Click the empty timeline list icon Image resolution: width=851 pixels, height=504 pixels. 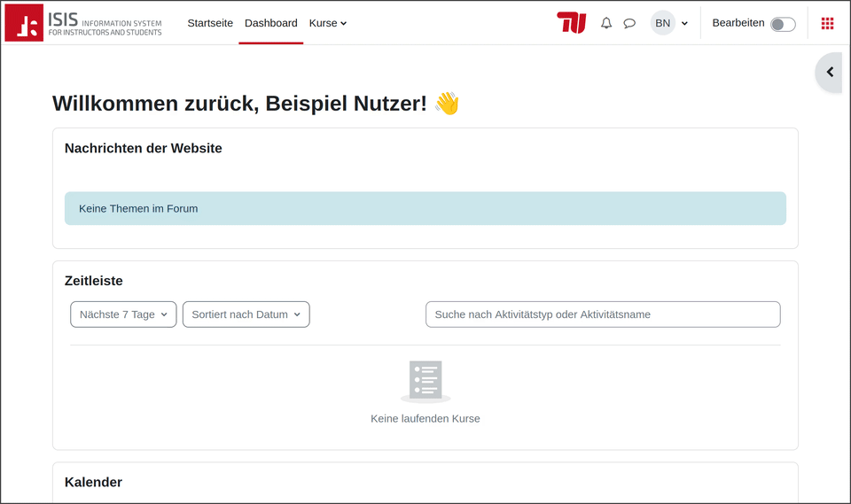coord(425,382)
